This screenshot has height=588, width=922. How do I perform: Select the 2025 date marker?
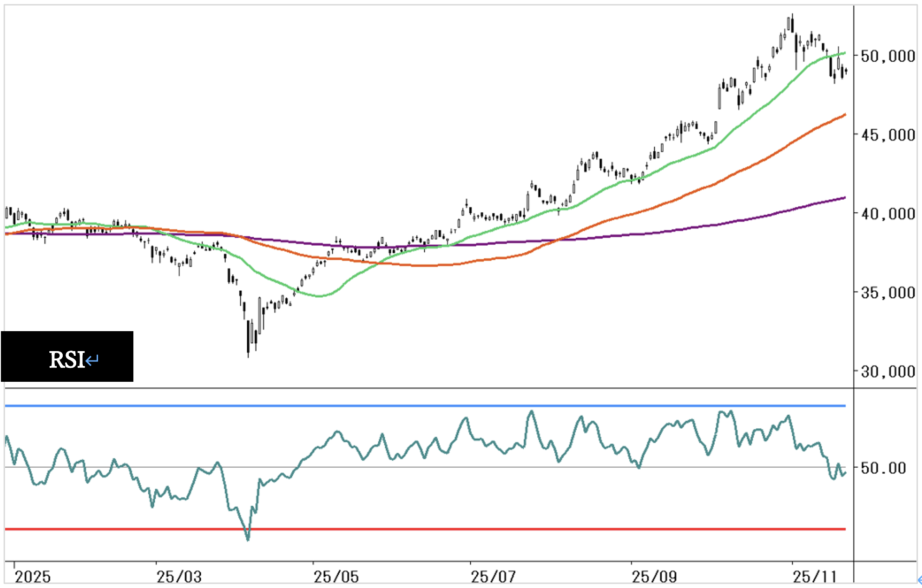tap(33, 577)
